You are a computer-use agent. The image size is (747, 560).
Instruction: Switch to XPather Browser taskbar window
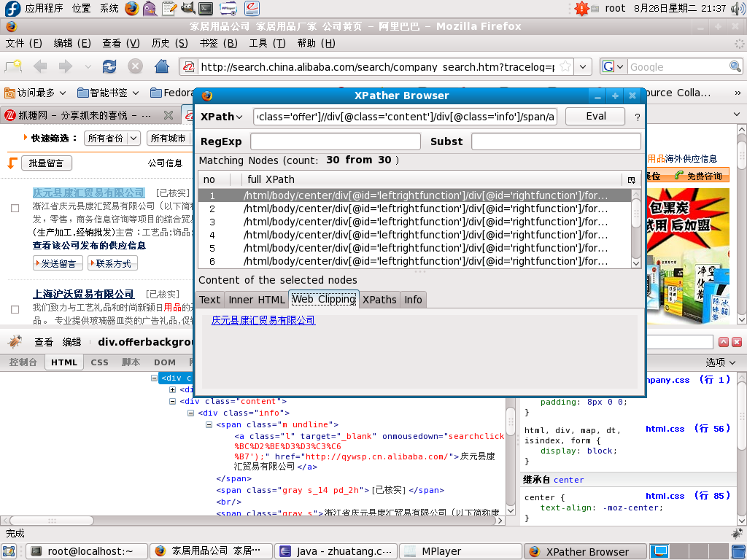coord(585,551)
